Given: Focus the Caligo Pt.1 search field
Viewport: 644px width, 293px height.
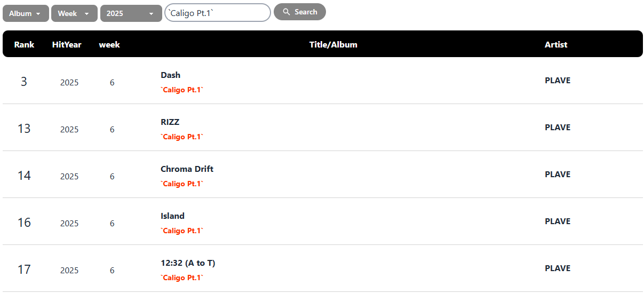Looking at the screenshot, I should coord(218,13).
